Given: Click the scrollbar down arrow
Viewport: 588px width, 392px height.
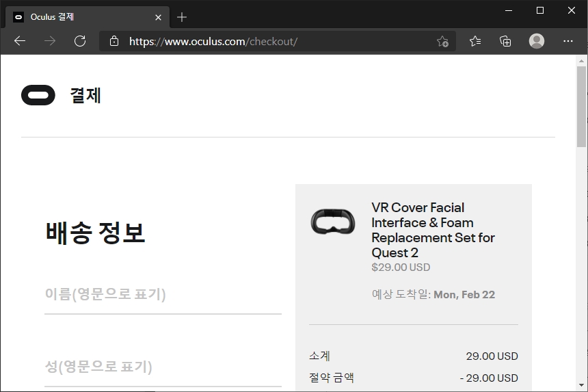Looking at the screenshot, I should tap(581, 385).
